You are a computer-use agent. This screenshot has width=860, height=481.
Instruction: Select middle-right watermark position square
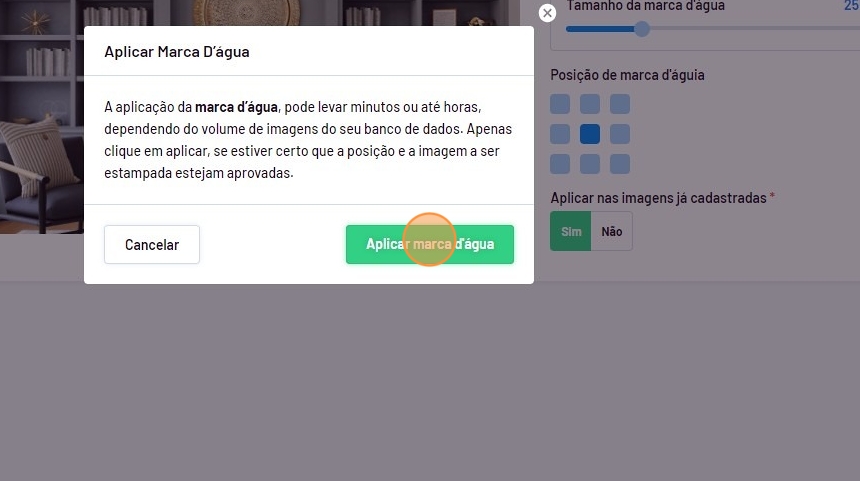point(620,134)
